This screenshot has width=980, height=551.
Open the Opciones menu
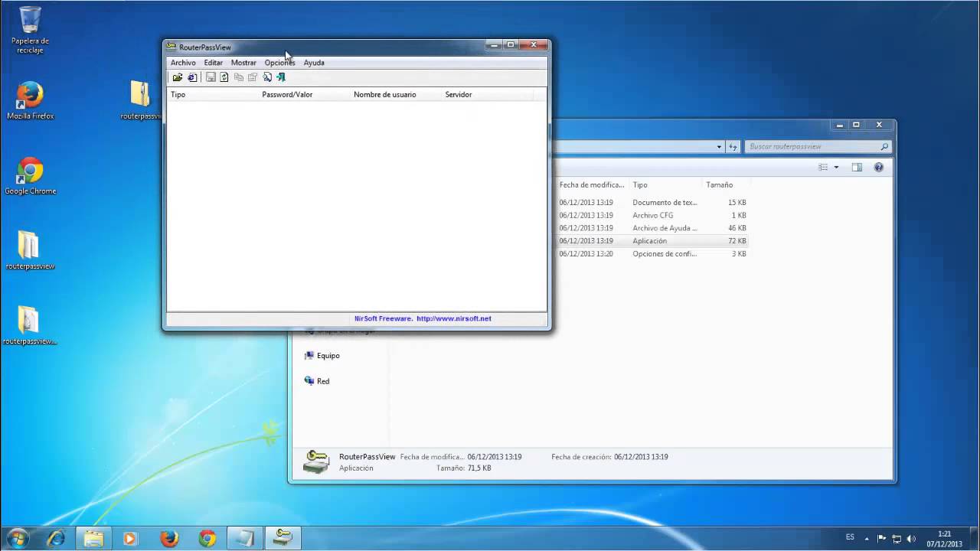click(x=279, y=63)
